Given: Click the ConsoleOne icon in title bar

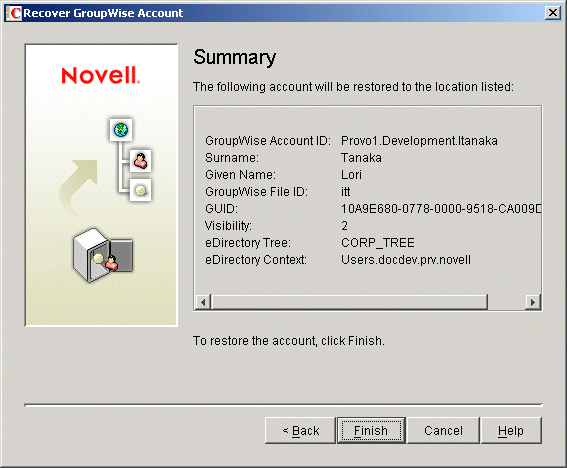Looking at the screenshot, I should coord(14,13).
